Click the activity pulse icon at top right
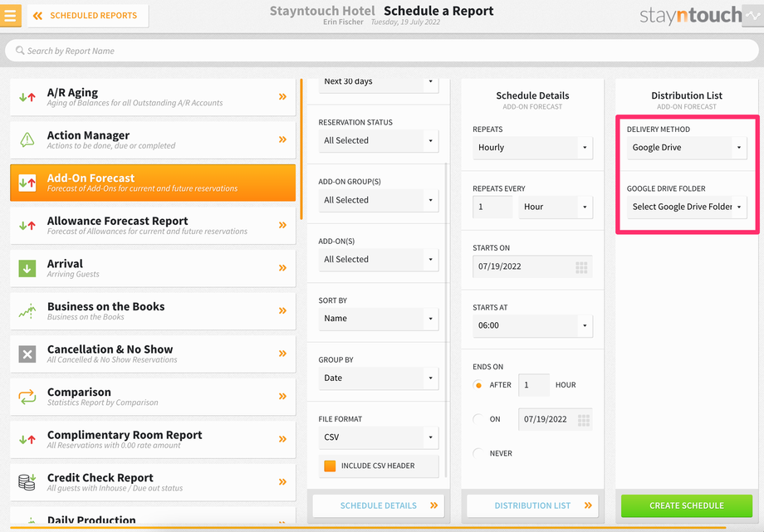Viewport: 764px width, 532px height. click(x=753, y=16)
